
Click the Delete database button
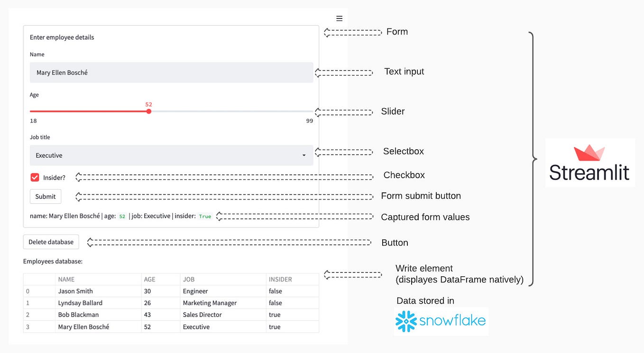(x=51, y=242)
